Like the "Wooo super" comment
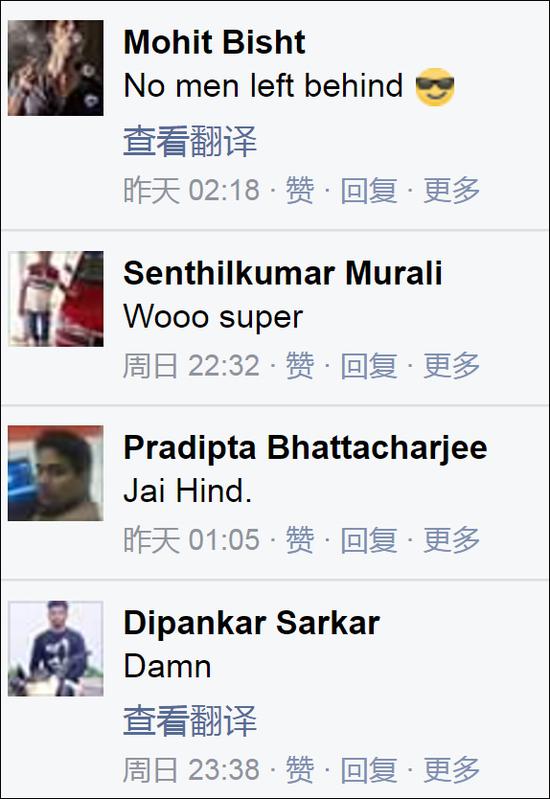 point(299,365)
